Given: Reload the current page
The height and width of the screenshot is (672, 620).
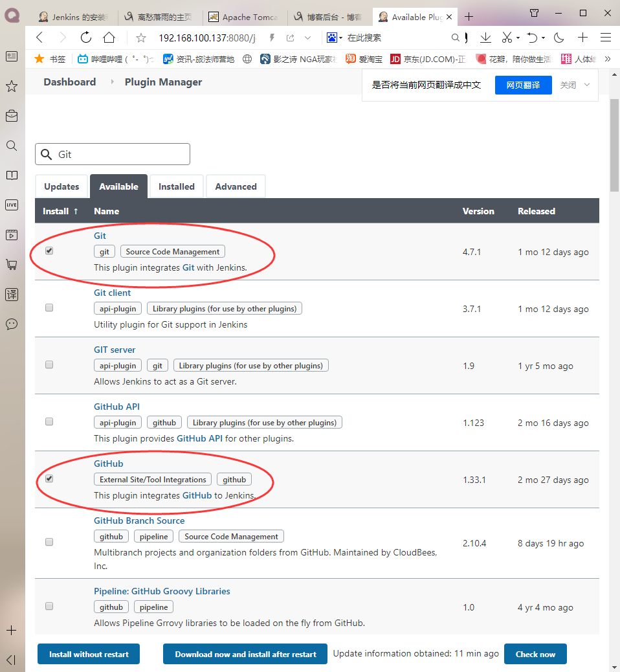Looking at the screenshot, I should click(x=85, y=38).
